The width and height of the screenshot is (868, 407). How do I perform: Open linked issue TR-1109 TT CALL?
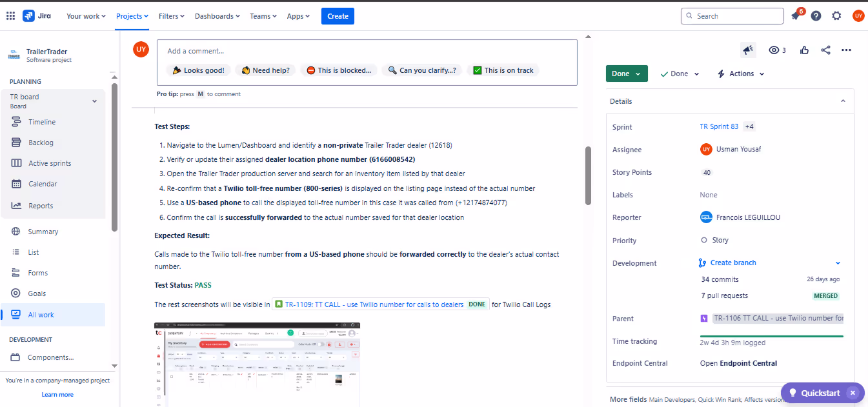381,304
